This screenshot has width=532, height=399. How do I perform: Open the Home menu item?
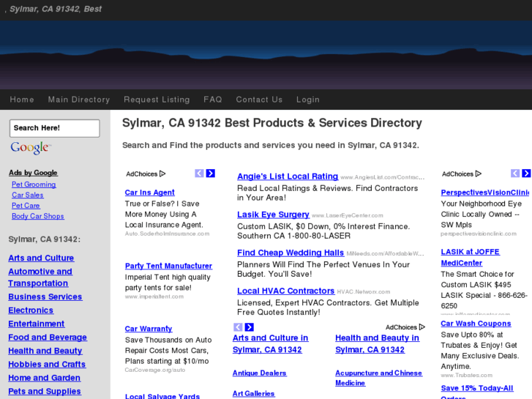(22, 100)
